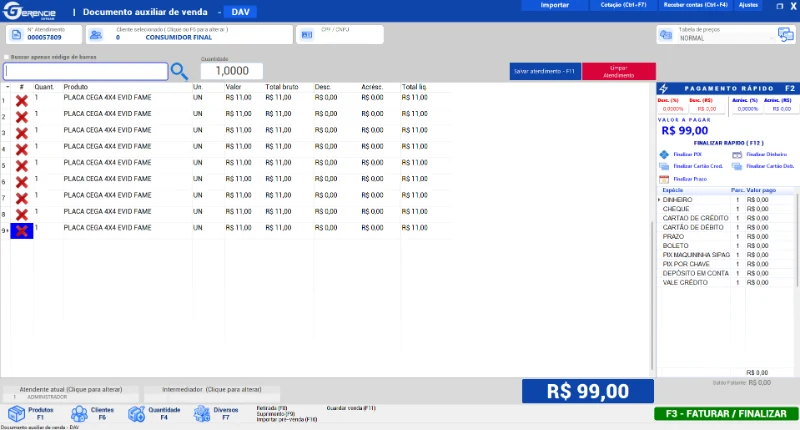Click the Finalizar PIX diamond icon
The width and height of the screenshot is (800, 430).
point(664,154)
